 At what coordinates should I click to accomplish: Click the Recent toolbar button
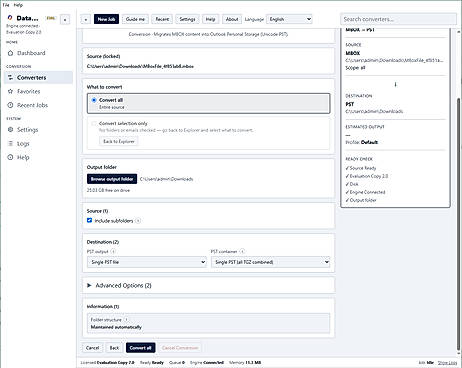point(162,19)
